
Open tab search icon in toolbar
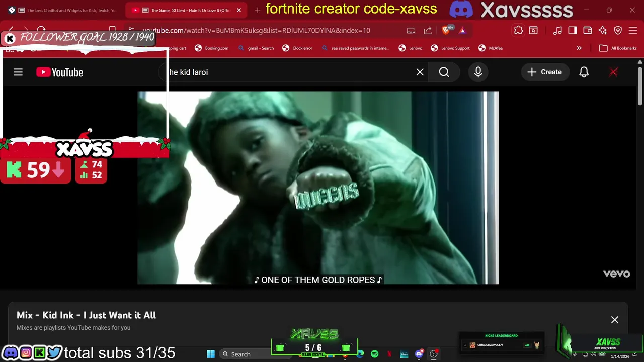533,31
